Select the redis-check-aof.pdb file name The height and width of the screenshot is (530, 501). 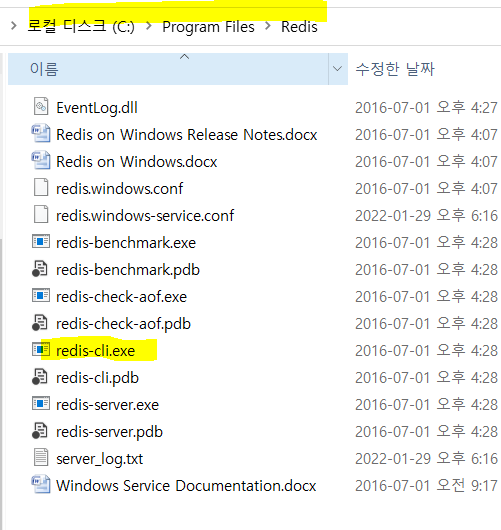point(123,324)
